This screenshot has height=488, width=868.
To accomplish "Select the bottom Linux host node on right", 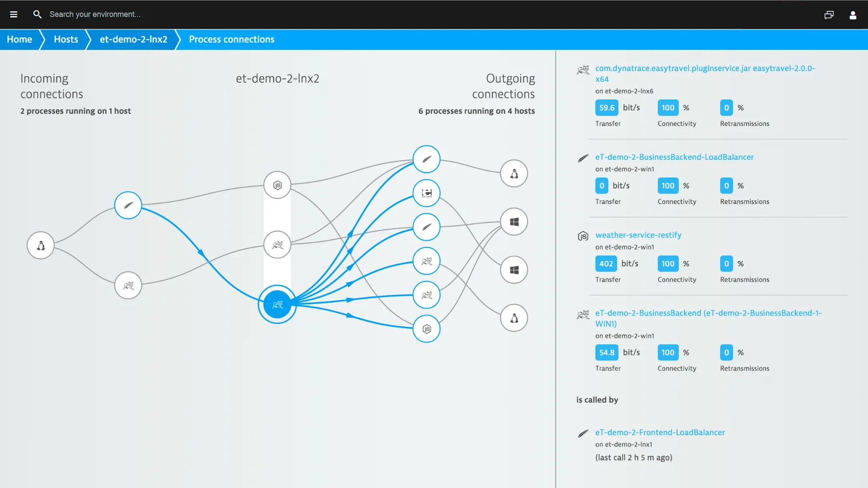I will pos(514,318).
